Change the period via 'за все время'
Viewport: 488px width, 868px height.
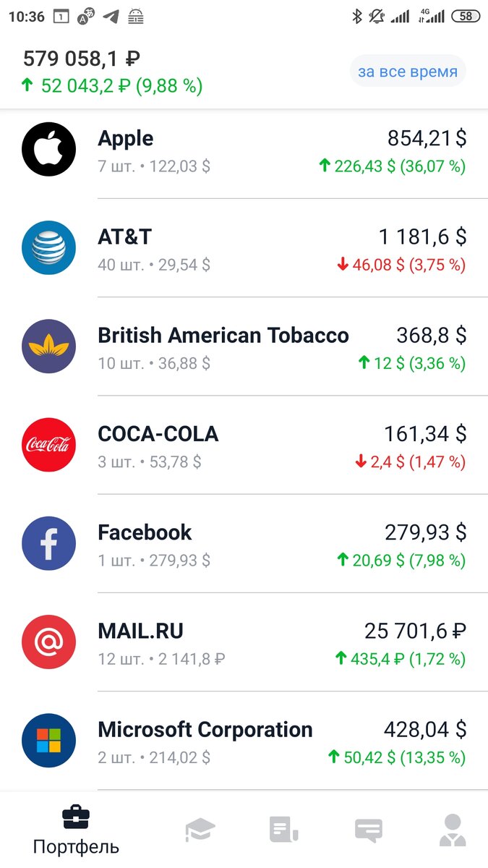408,72
